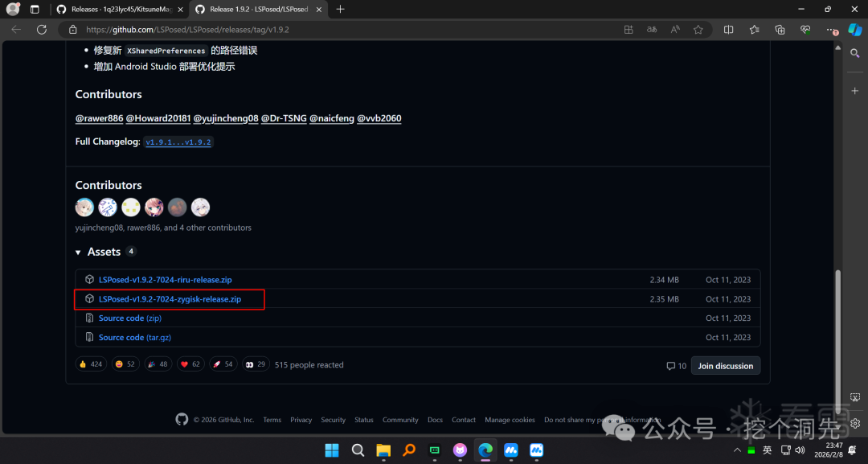The width and height of the screenshot is (868, 464).
Task: Download LSPosed zygisk-release.zip
Action: click(x=170, y=299)
